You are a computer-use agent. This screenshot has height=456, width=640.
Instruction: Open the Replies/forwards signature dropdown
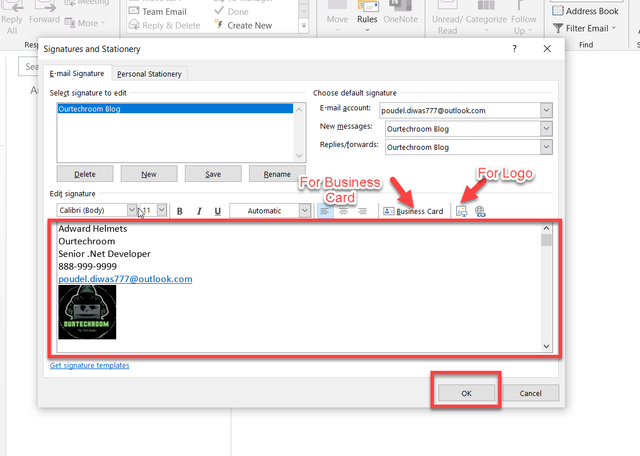click(546, 147)
